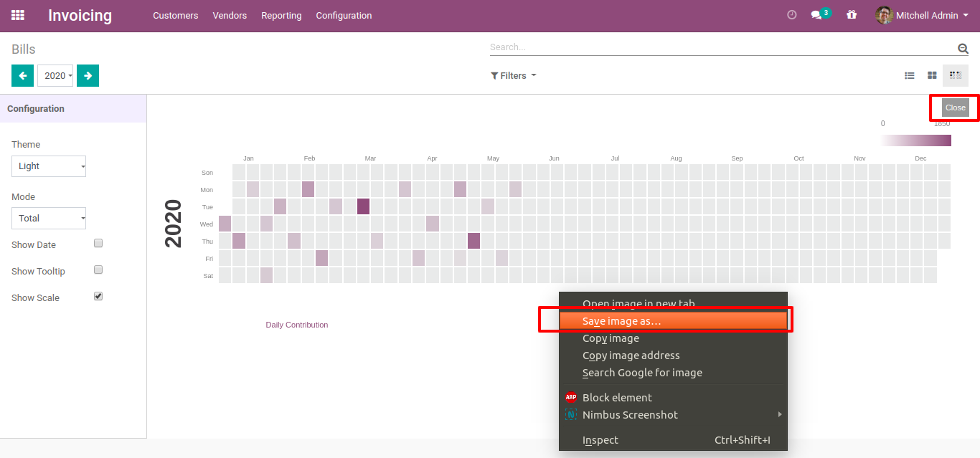This screenshot has width=980, height=458.
Task: Click the search magnifier icon
Action: 963,48
